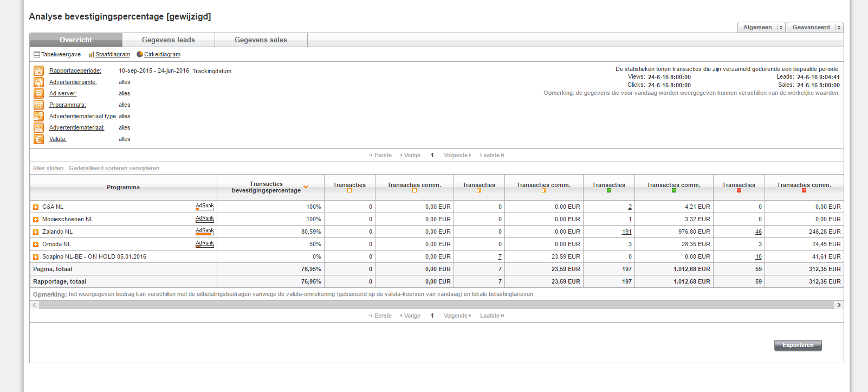Click the Programma's filter link
This screenshot has height=392, width=868.
pyautogui.click(x=68, y=105)
